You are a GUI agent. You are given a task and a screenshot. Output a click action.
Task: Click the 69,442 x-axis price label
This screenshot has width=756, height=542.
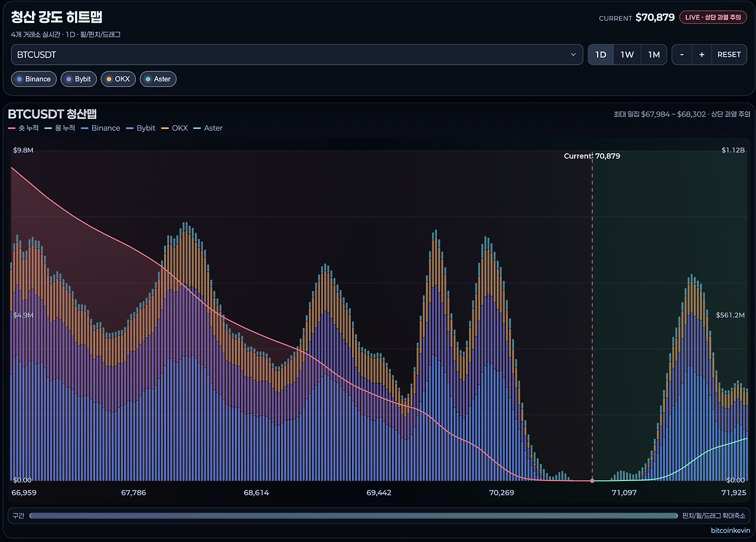point(379,493)
